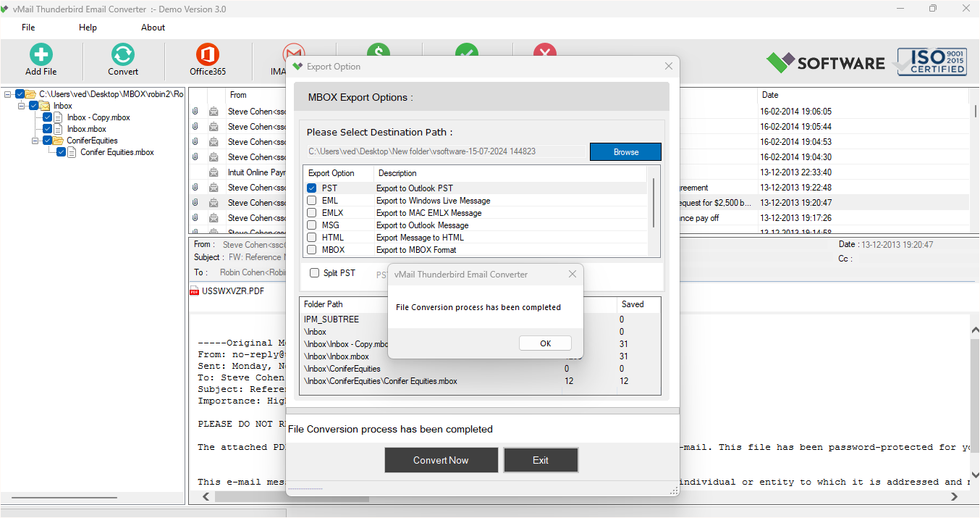
Task: Select the IPM_SUBTREE folder path row
Action: coord(480,319)
